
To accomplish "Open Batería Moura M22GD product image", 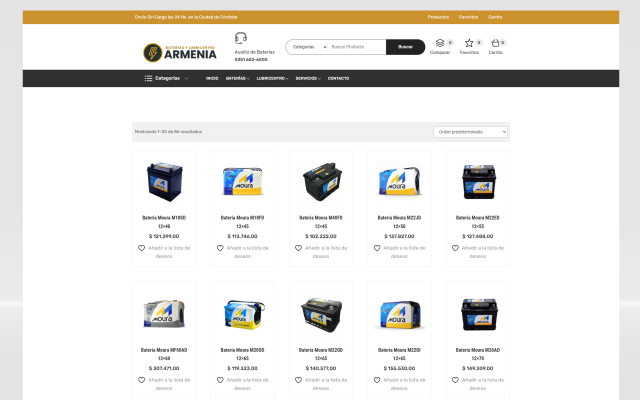I will tap(321, 314).
